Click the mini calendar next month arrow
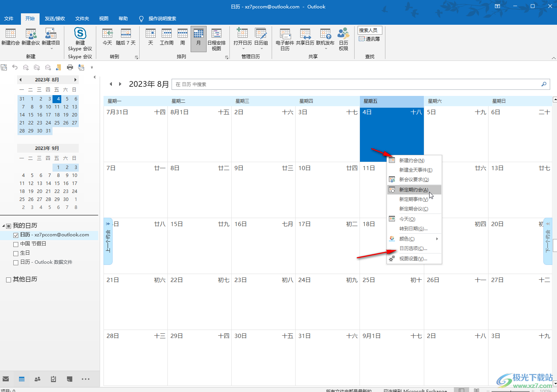Image resolution: width=557 pixels, height=392 pixels. click(x=75, y=80)
